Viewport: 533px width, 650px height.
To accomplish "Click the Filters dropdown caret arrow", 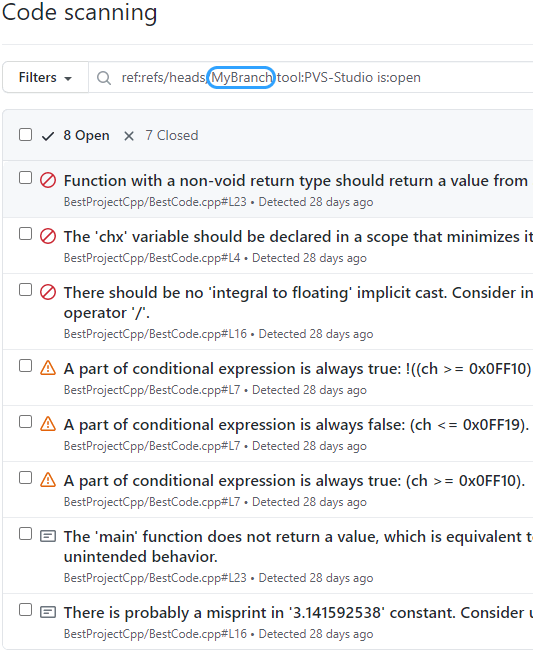I will [68, 78].
